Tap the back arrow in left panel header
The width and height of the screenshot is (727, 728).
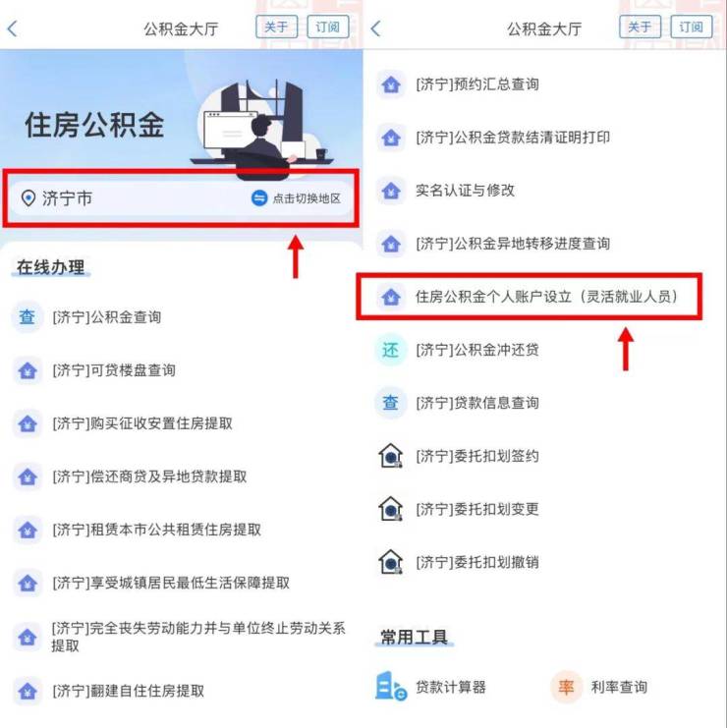[x=13, y=28]
